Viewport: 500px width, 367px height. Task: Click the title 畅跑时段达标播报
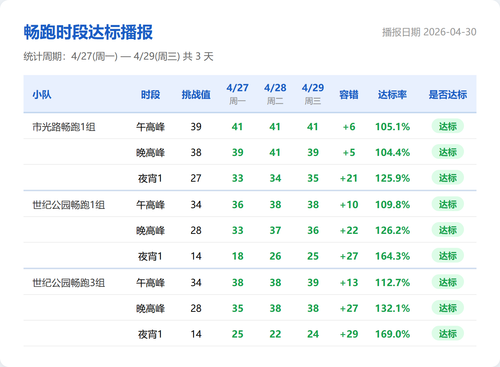tap(88, 32)
